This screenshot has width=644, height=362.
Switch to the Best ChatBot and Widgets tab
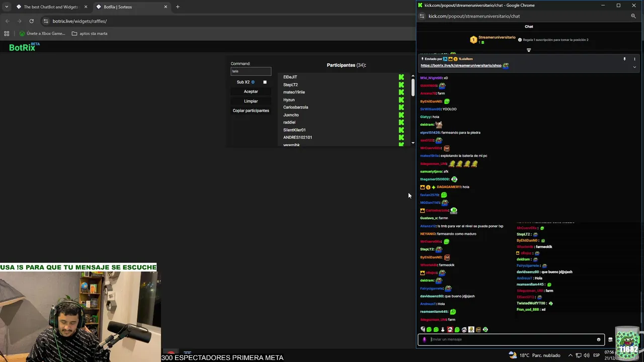coord(51,7)
